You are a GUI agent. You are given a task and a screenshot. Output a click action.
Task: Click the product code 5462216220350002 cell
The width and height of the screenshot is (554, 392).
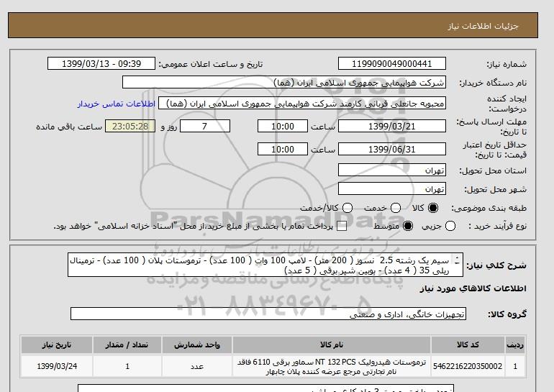click(468, 366)
